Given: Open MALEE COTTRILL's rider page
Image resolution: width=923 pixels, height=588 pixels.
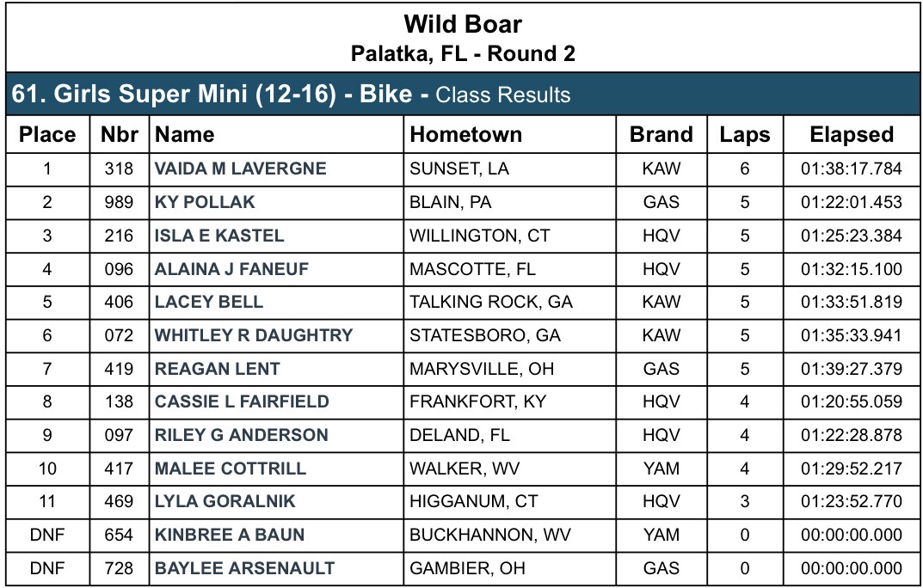Looking at the screenshot, I should click(x=230, y=469).
